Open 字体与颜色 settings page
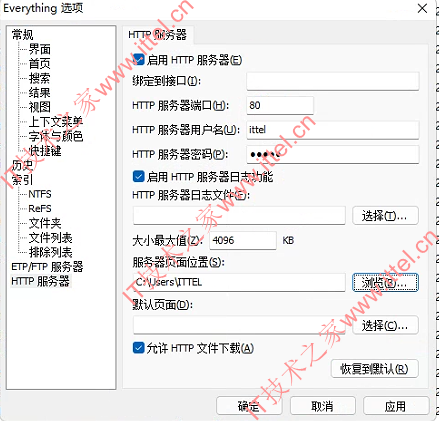Image resolution: width=439 pixels, height=421 pixels. click(x=56, y=136)
